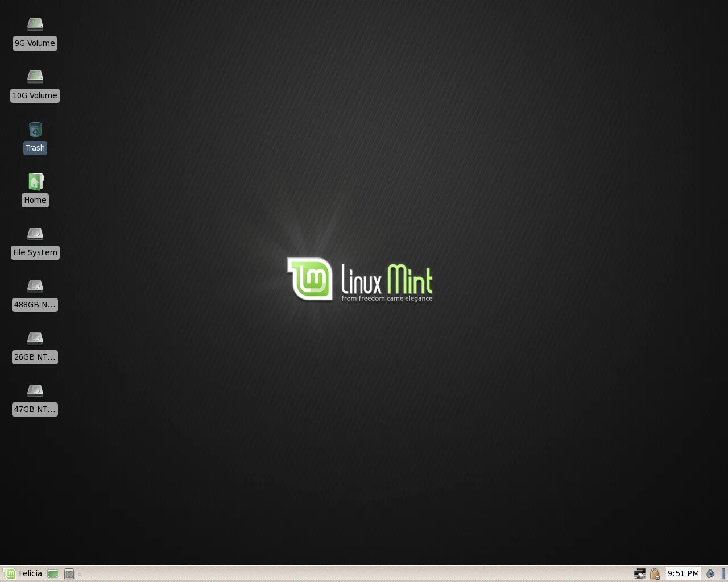Open the network connection tray icon
The width and height of the screenshot is (728, 582).
tap(640, 574)
